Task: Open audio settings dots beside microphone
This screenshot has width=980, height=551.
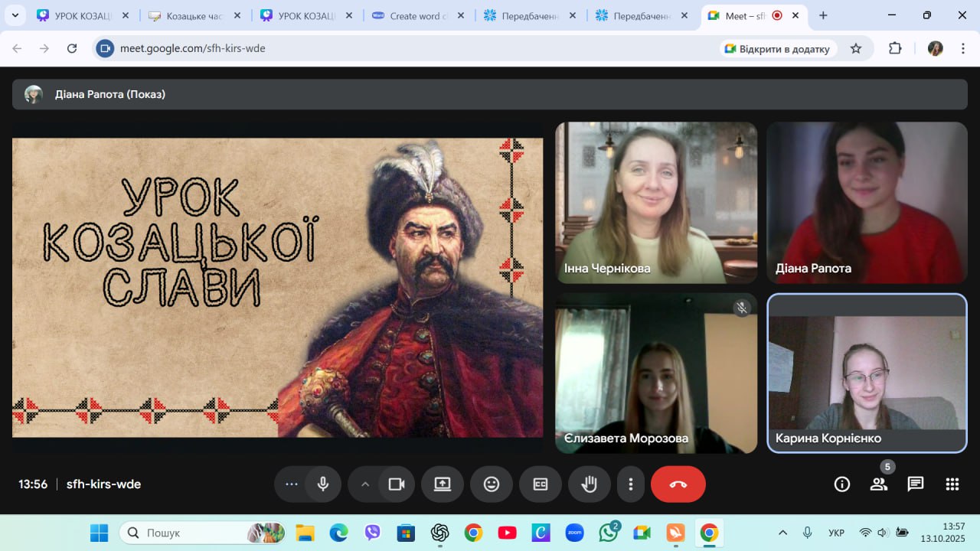Action: tap(291, 484)
